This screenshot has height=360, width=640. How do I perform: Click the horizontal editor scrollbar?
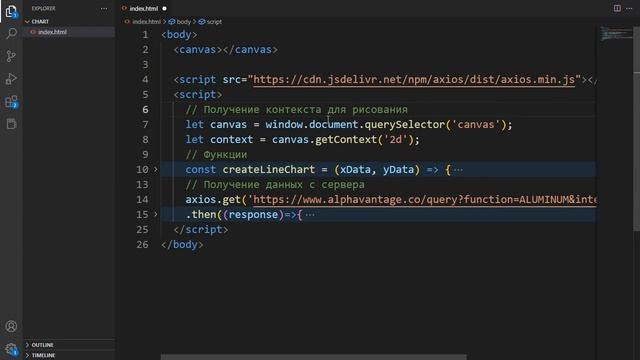(x=313, y=357)
